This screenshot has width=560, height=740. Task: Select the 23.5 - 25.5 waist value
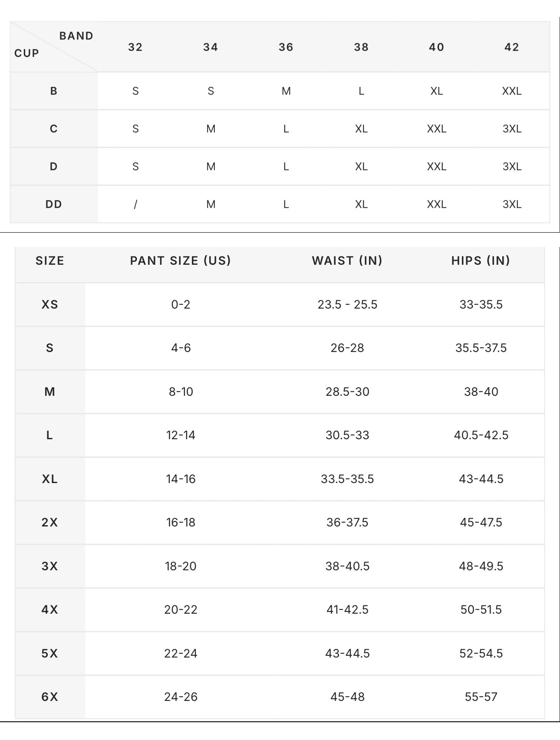pos(347,305)
